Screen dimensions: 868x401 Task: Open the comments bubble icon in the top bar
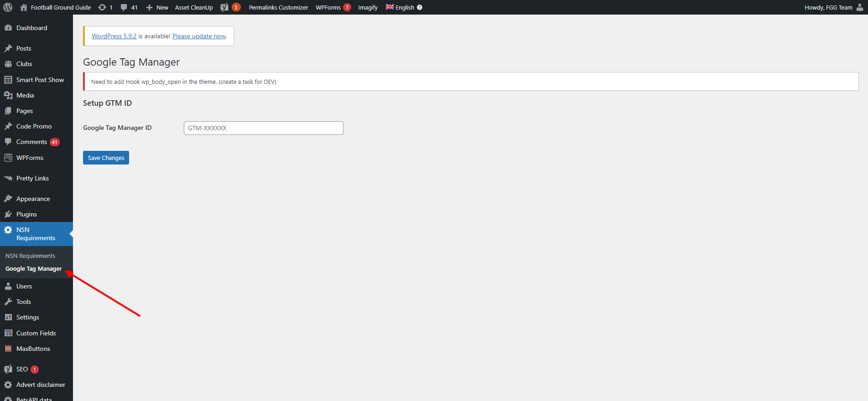coord(124,7)
